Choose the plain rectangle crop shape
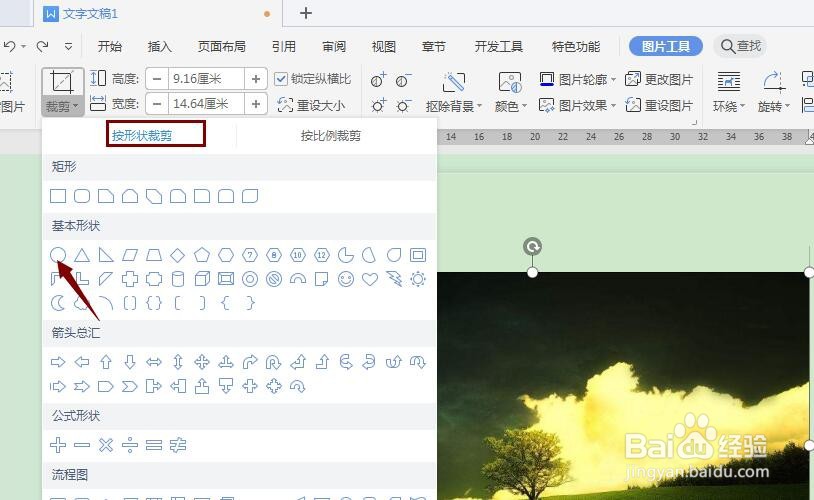 click(x=58, y=196)
